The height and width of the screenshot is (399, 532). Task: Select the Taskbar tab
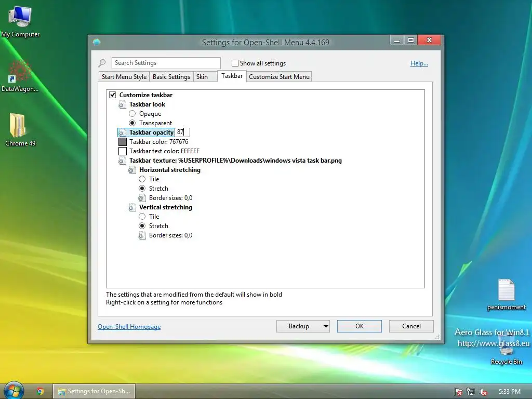(x=232, y=76)
